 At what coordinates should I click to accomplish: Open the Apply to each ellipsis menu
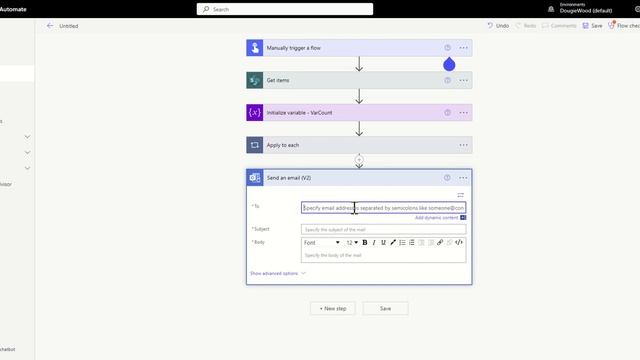coord(463,145)
